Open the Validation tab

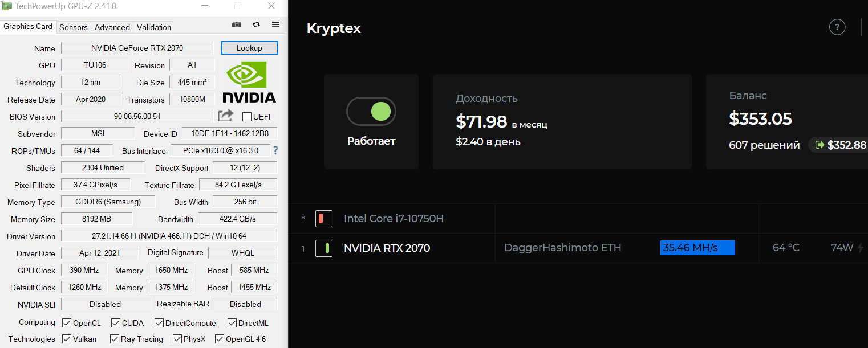pos(154,27)
